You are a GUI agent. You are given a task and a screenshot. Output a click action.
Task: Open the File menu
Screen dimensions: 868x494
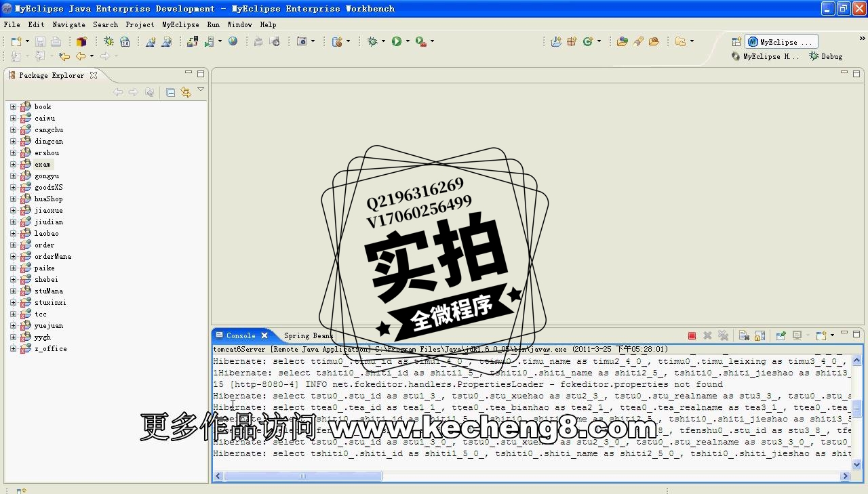(x=12, y=24)
